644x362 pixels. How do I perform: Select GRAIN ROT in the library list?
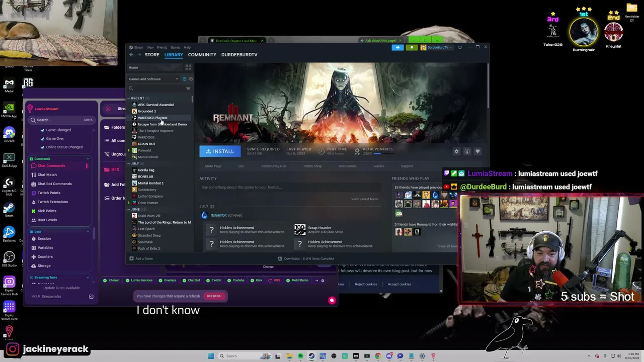(x=146, y=144)
